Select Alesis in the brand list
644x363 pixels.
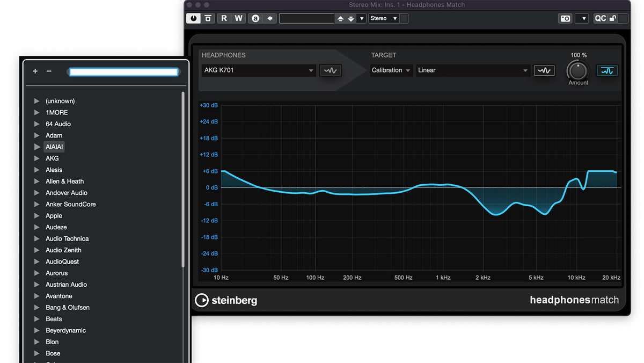54,170
